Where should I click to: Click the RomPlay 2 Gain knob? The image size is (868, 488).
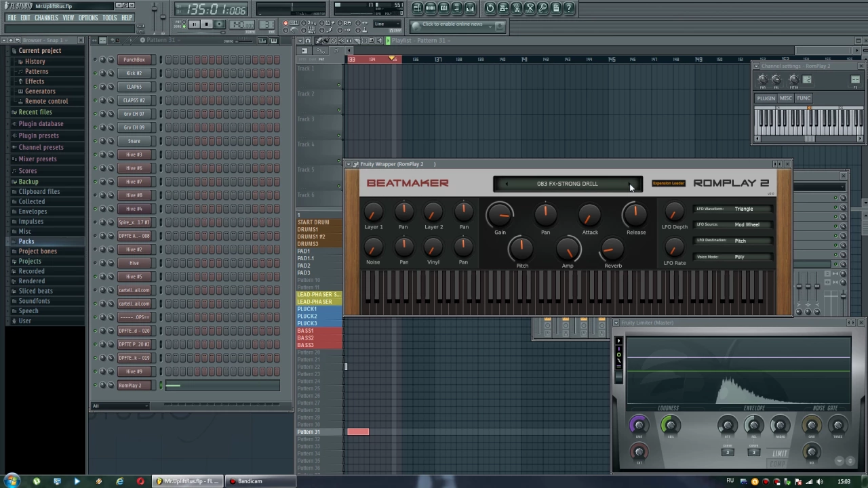[500, 215]
